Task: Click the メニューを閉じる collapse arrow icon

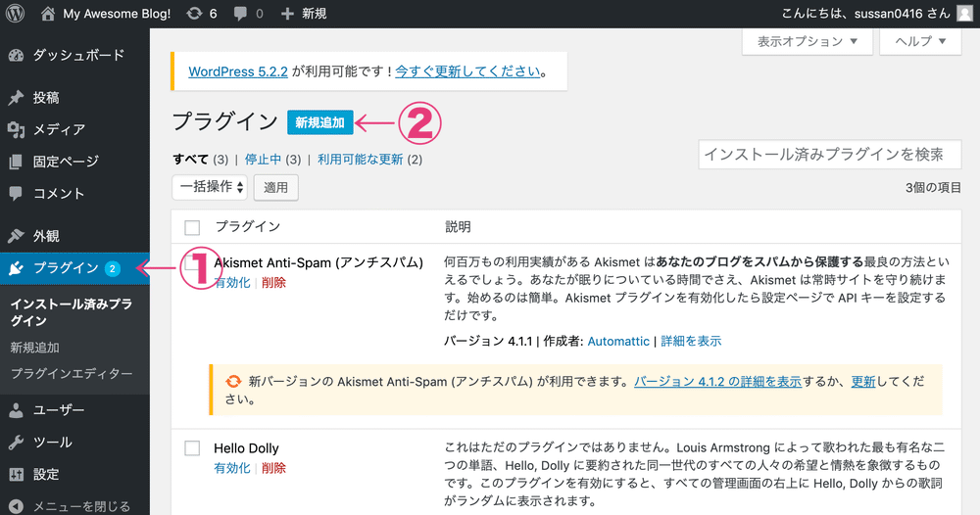Action: [17, 507]
